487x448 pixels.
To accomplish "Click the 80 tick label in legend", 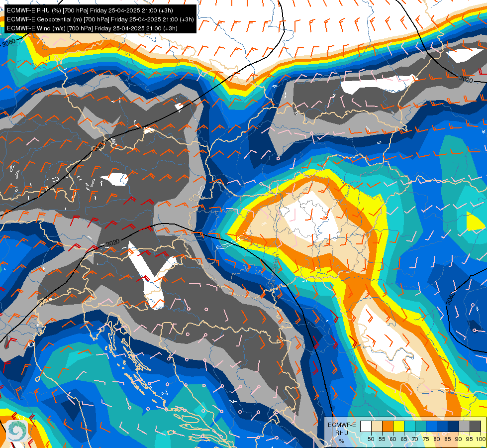I will [x=437, y=439].
